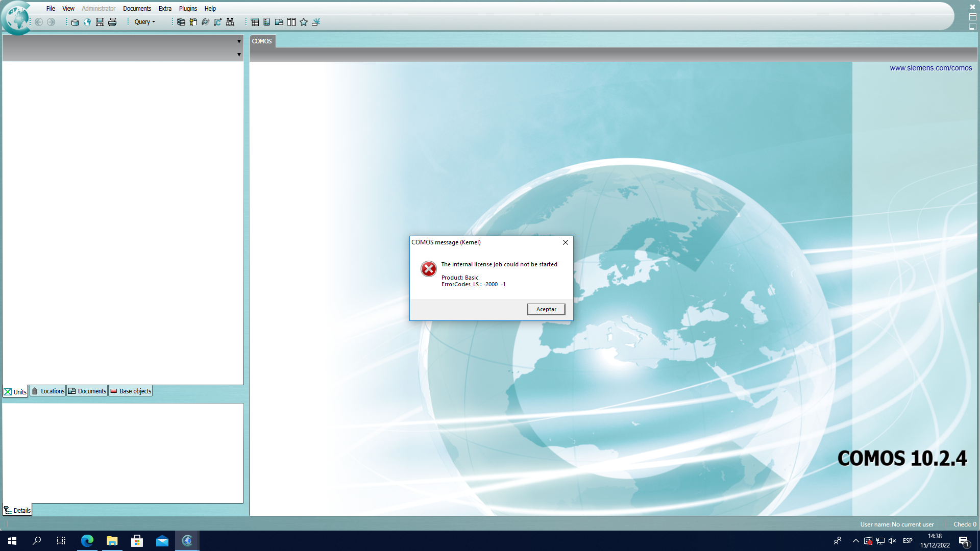Open the Extra menu

click(x=165, y=9)
